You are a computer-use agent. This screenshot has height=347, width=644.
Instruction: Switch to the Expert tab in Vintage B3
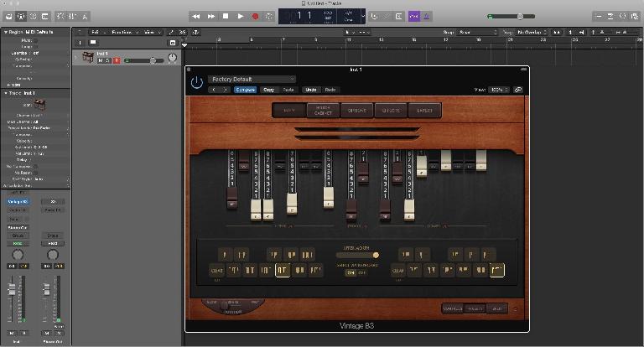coord(424,111)
